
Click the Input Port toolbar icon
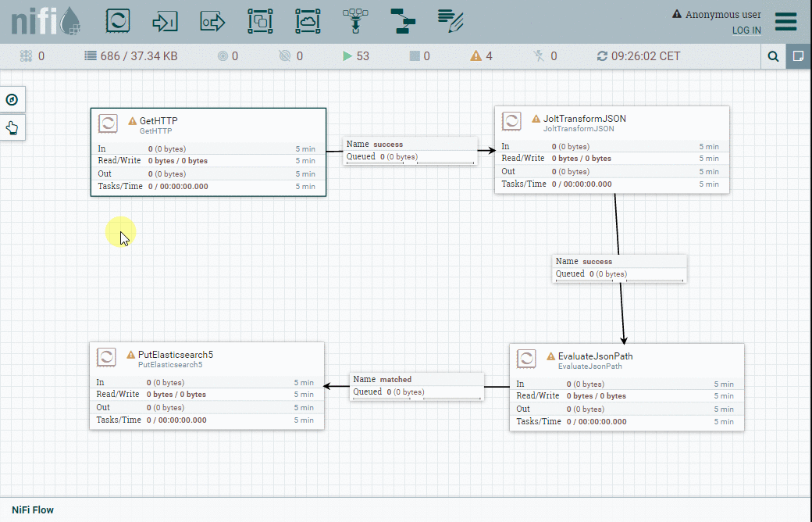165,21
